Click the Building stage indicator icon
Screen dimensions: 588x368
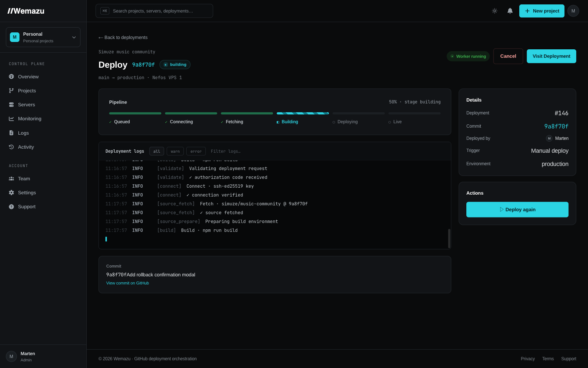278,122
